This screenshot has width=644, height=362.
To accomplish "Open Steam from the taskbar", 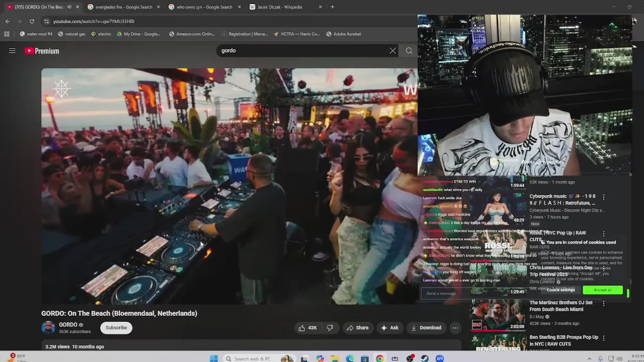I will point(425,358).
